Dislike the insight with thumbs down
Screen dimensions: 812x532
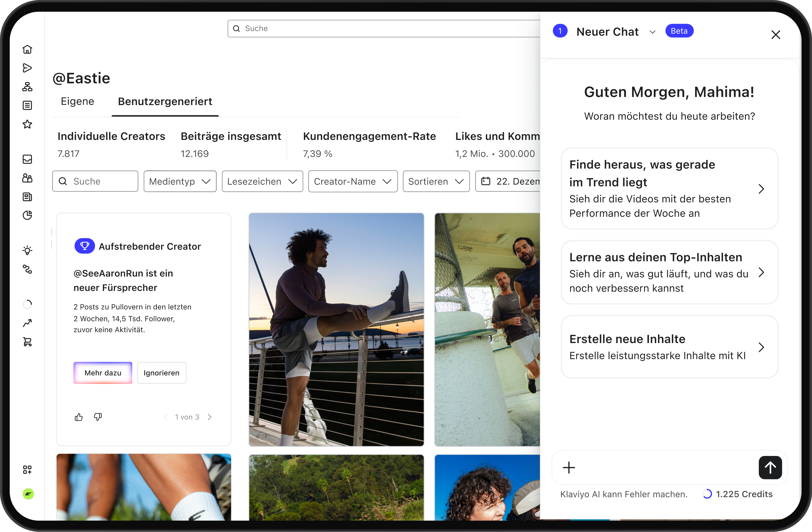pos(98,417)
